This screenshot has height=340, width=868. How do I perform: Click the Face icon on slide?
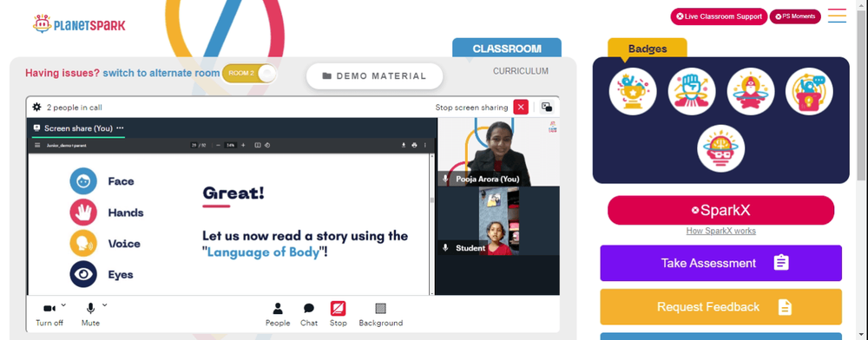83,181
